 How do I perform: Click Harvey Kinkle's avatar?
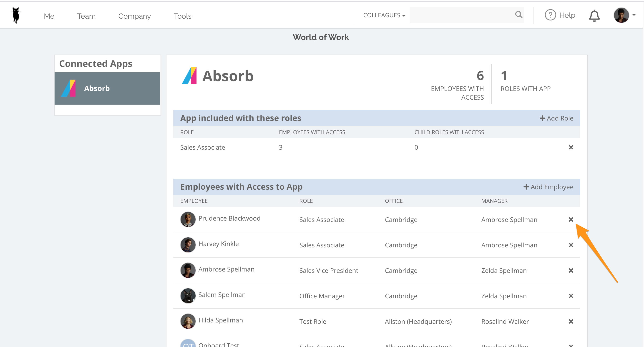188,245
